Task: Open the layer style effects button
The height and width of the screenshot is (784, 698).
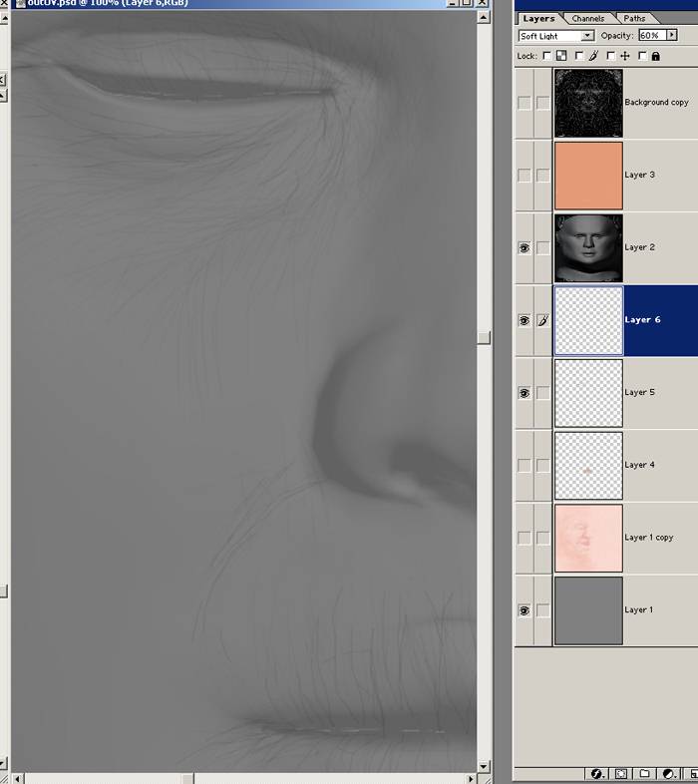Action: 597,773
